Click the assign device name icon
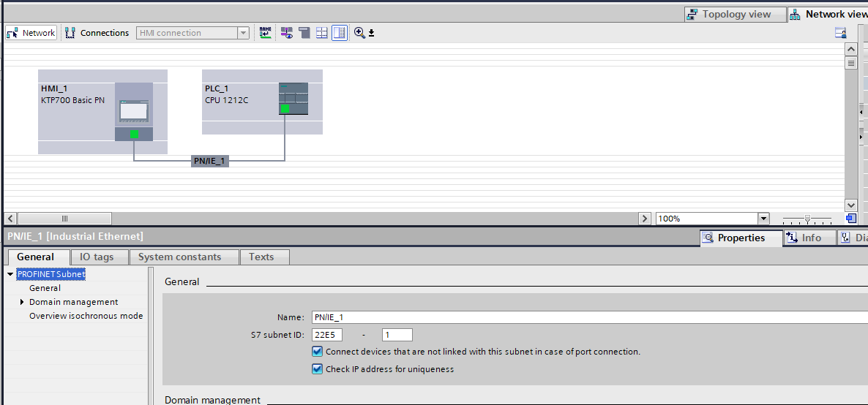868x405 pixels. point(266,33)
